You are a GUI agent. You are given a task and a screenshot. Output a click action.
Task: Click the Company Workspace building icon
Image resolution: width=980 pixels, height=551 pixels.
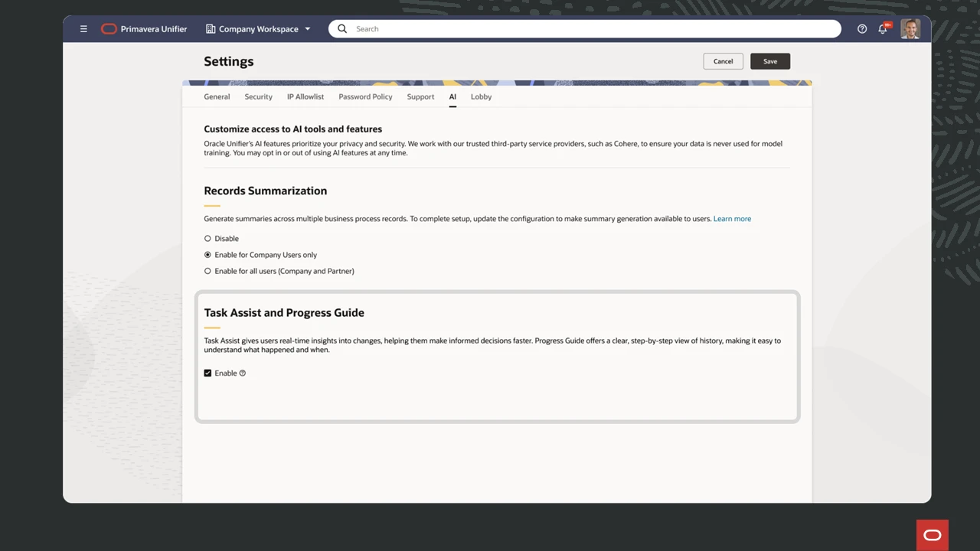click(x=211, y=28)
